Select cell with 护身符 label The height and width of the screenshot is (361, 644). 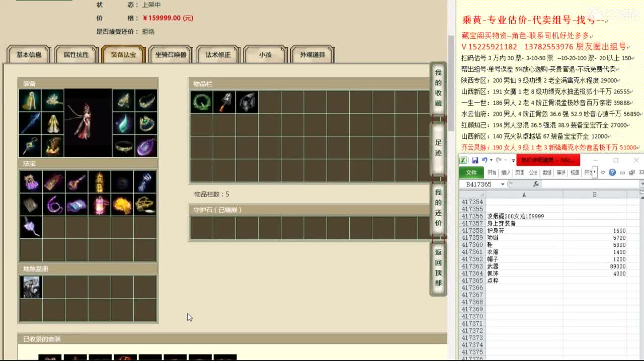tap(524, 231)
